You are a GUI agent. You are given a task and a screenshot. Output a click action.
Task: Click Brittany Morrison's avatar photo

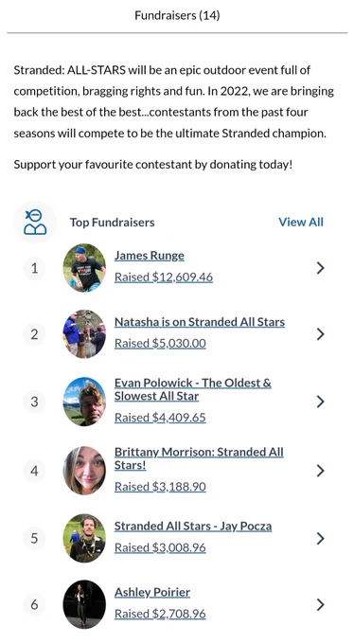[84, 471]
